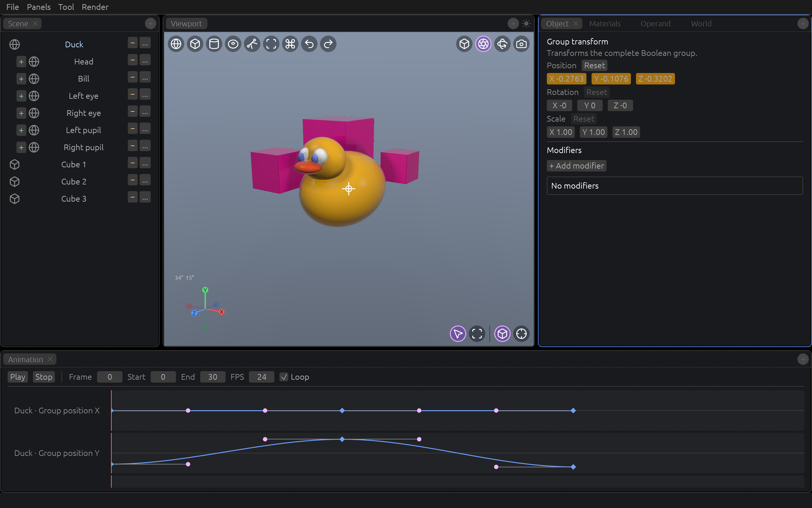This screenshot has width=812, height=508.
Task: Click the Rotation Z value field
Action: [x=620, y=105]
